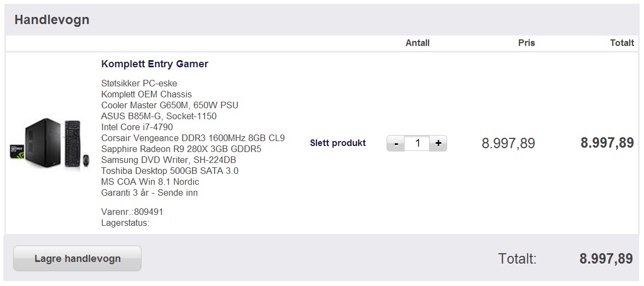The image size is (644, 286).
Task: Select 'Samsung DVD Writer, SH-224DB' line
Action: tap(168, 160)
